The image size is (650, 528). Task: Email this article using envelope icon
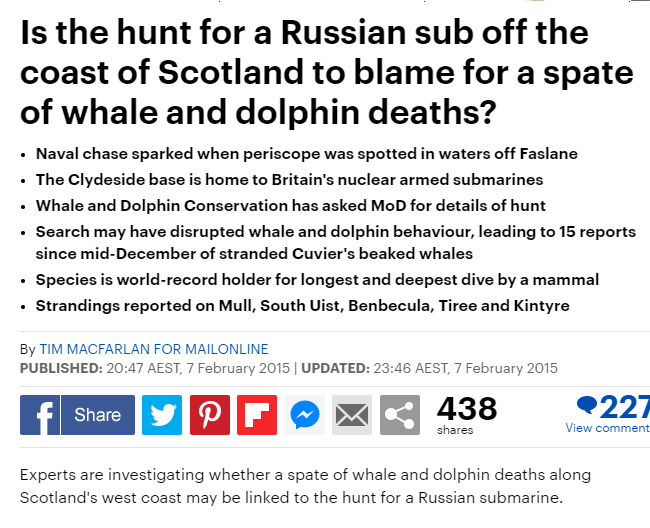352,414
